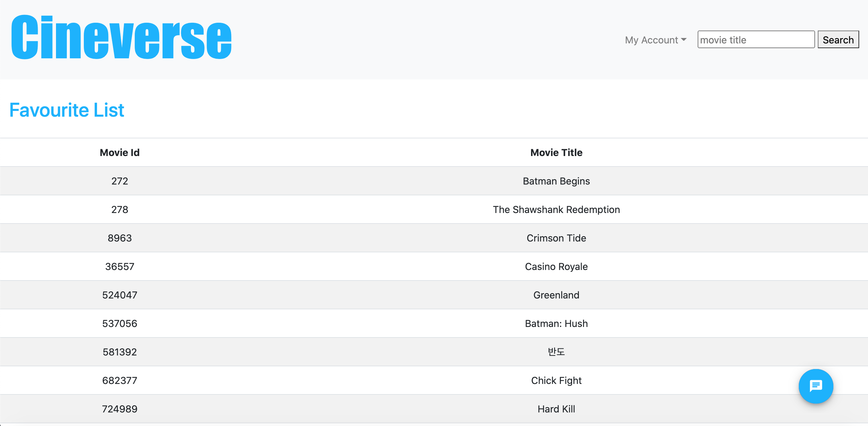Click movie id 272
The width and height of the screenshot is (868, 426).
(119, 181)
